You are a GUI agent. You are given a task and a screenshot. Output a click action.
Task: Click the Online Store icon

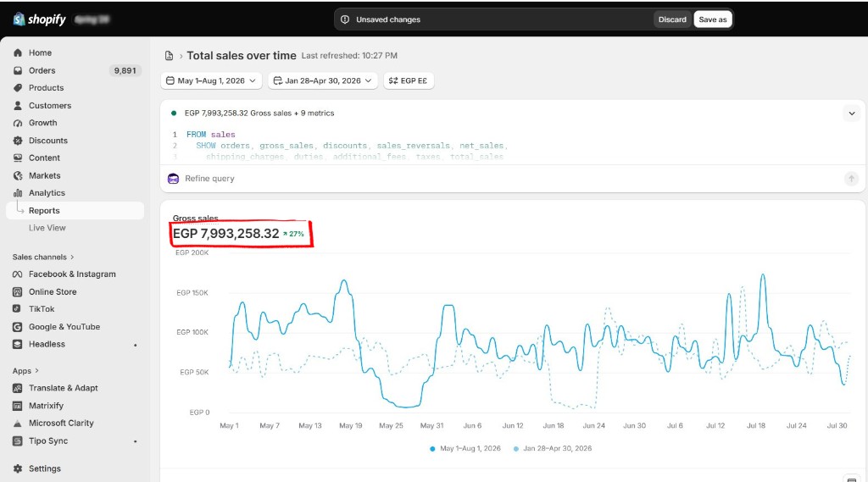[x=17, y=291]
